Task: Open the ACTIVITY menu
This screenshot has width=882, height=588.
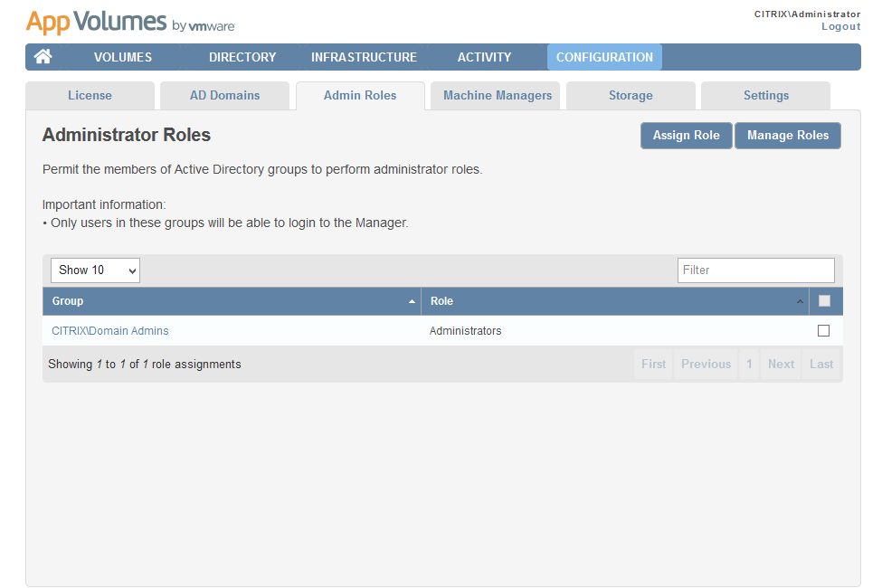Action: [x=484, y=57]
